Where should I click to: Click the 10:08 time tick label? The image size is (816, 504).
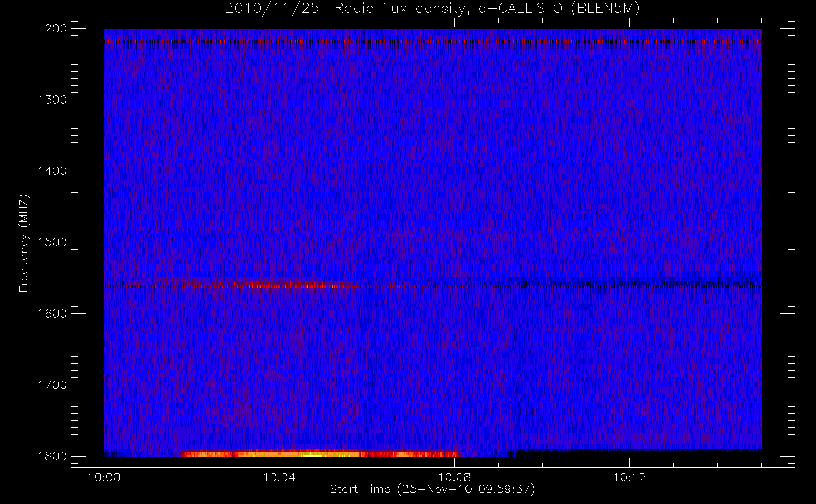tap(454, 477)
